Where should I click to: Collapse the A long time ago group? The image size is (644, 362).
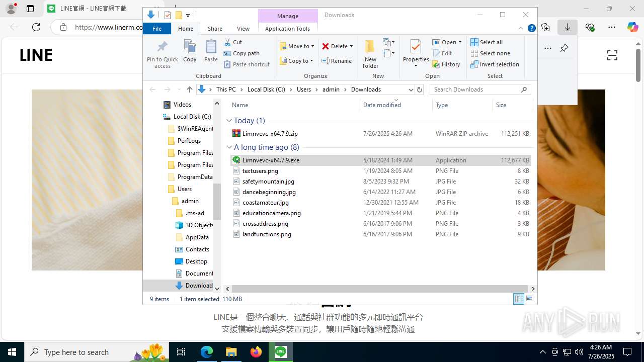229,147
